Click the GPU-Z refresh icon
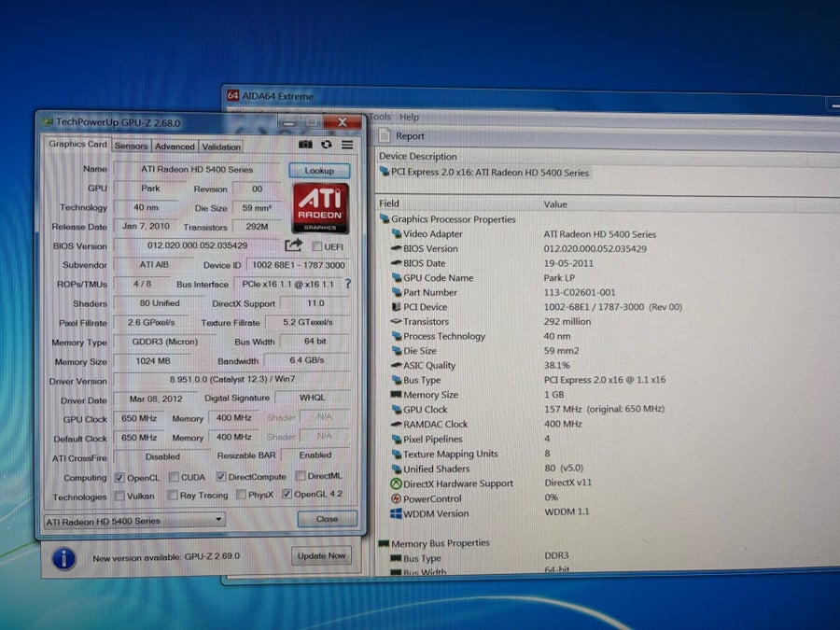The image size is (840, 630). click(327, 145)
